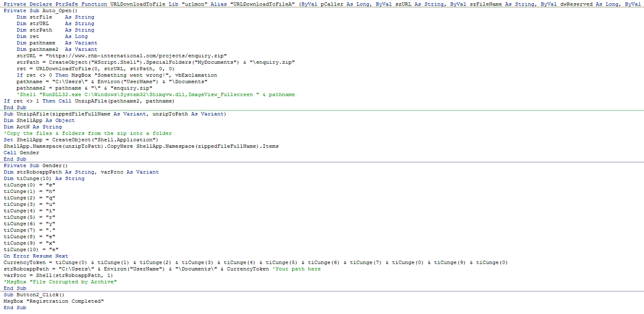644x314 pixels.
Task: Click the tiCunge(3) = "u" line
Action: [29, 204]
